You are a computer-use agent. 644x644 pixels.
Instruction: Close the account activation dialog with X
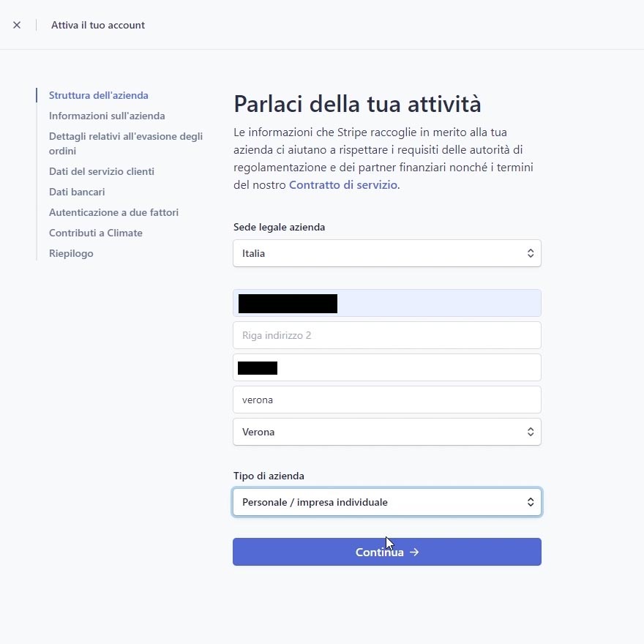coord(17,25)
